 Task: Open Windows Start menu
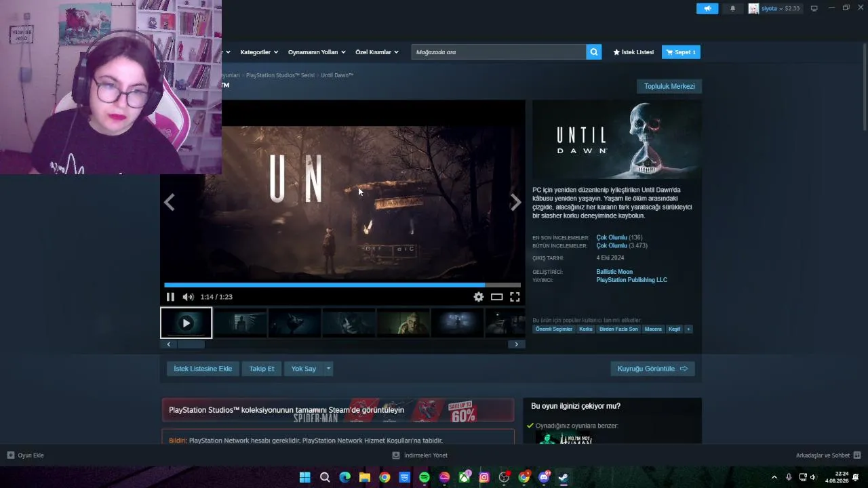coord(305,477)
